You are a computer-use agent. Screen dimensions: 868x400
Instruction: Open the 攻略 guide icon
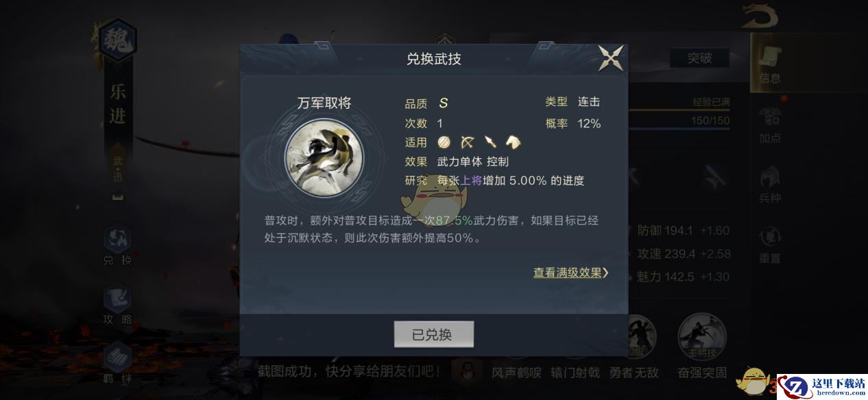117,305
